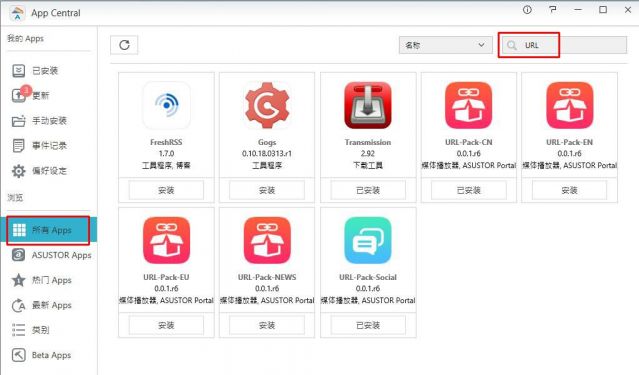Open 已安装 installed apps section
639x375 pixels.
tap(45, 71)
